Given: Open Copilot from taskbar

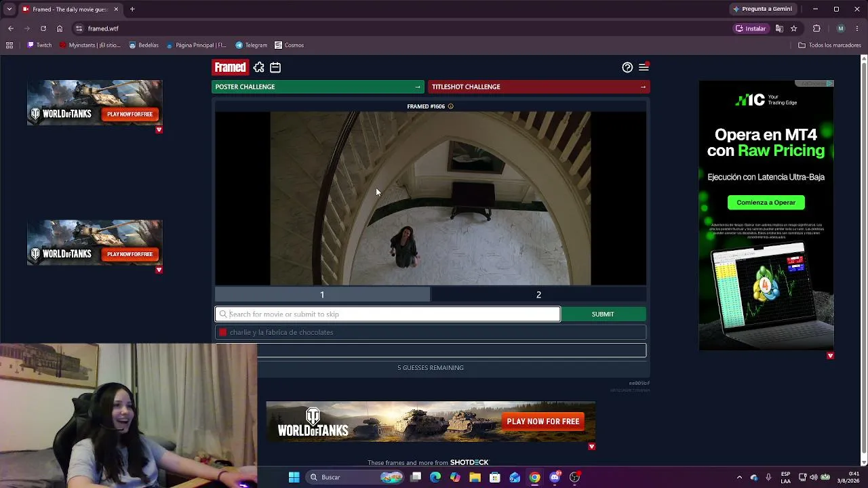Looking at the screenshot, I should [455, 477].
